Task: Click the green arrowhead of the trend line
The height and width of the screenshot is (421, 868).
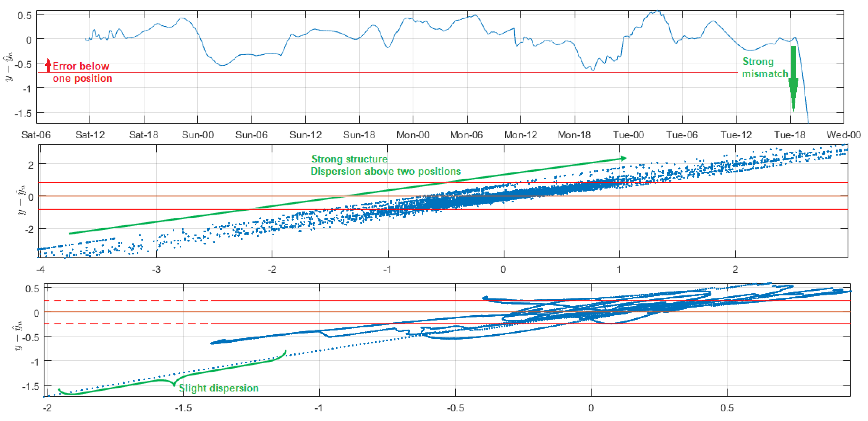Action: [x=623, y=158]
